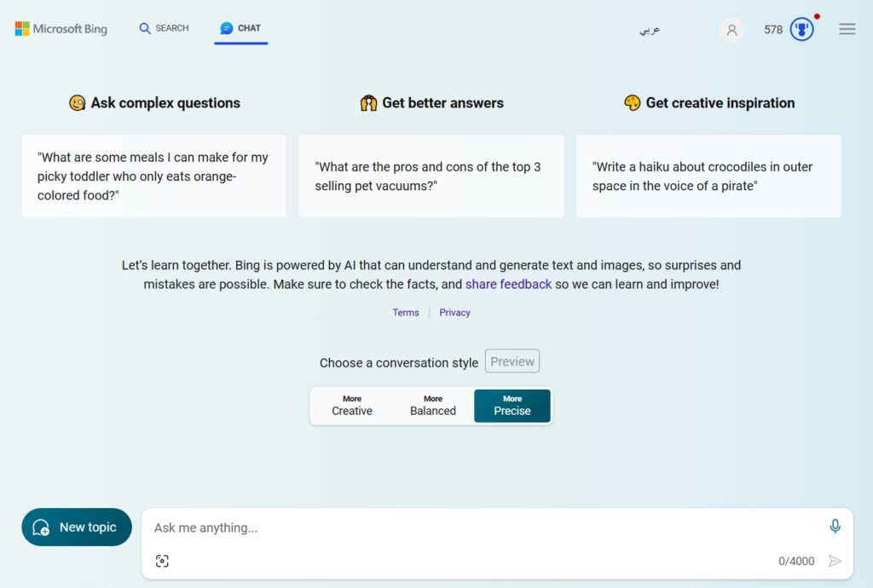Open the Privacy link
The height and width of the screenshot is (588, 873).
coord(455,313)
